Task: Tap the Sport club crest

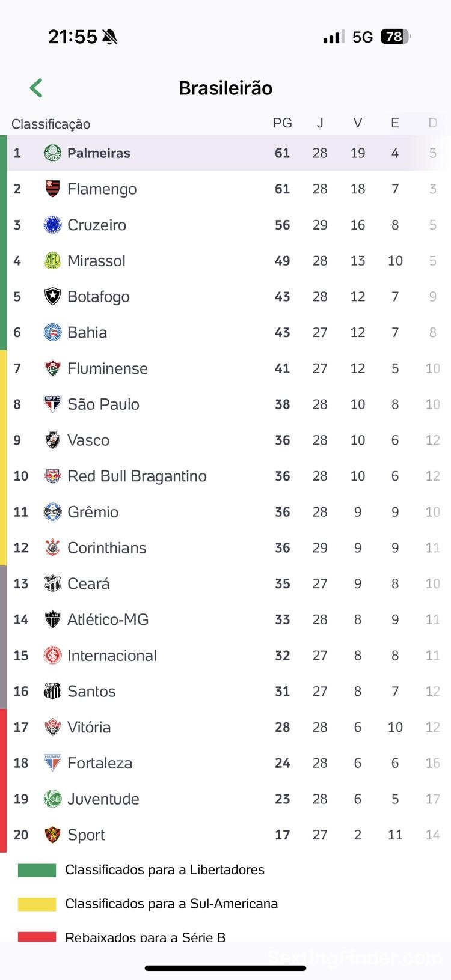Action: (x=53, y=835)
